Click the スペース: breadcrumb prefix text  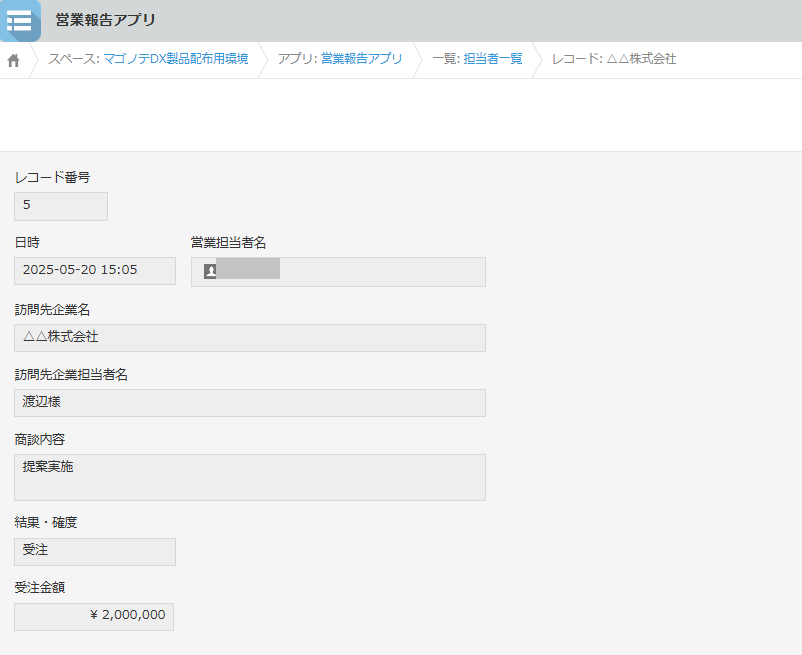pyautogui.click(x=74, y=59)
